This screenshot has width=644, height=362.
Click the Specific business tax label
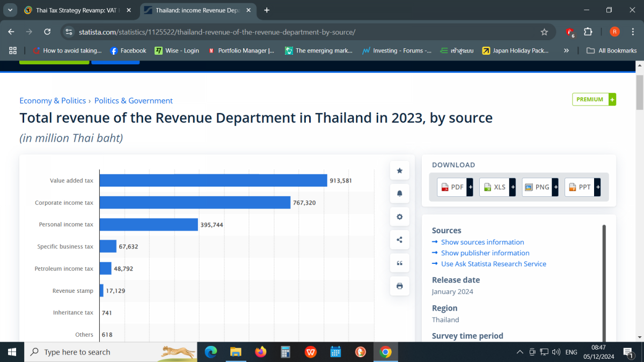[65, 247]
